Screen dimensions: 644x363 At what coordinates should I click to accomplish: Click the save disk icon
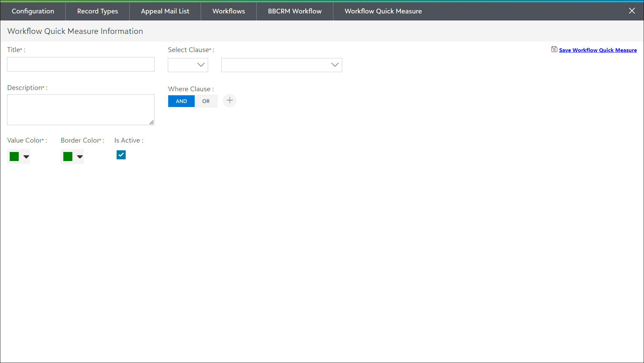point(554,49)
